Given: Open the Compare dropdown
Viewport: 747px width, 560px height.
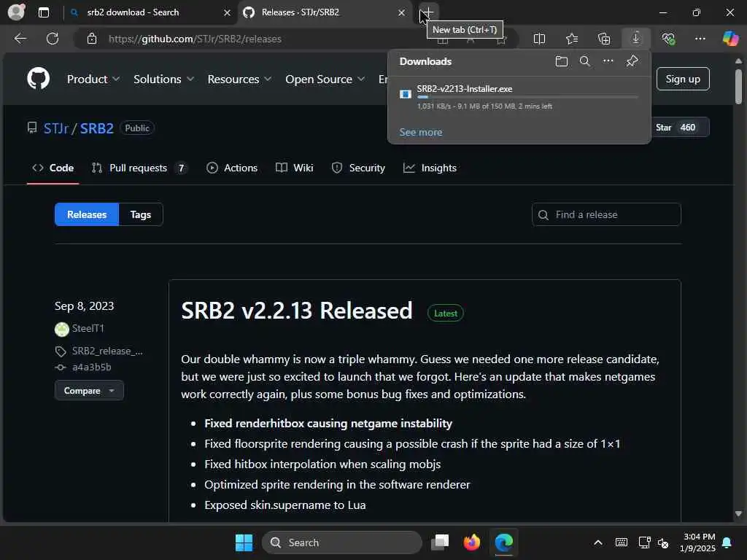Looking at the screenshot, I should tap(89, 391).
